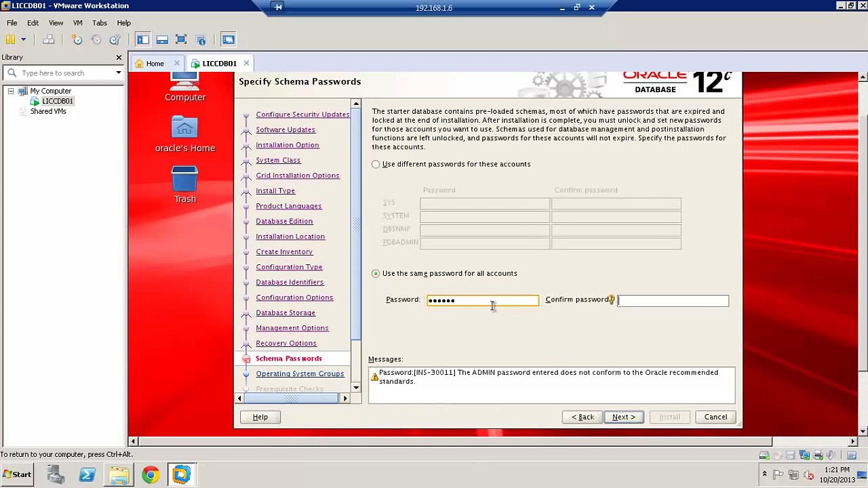868x488 pixels.
Task: Click the Action Center flag tray icon
Action: tap(778, 475)
